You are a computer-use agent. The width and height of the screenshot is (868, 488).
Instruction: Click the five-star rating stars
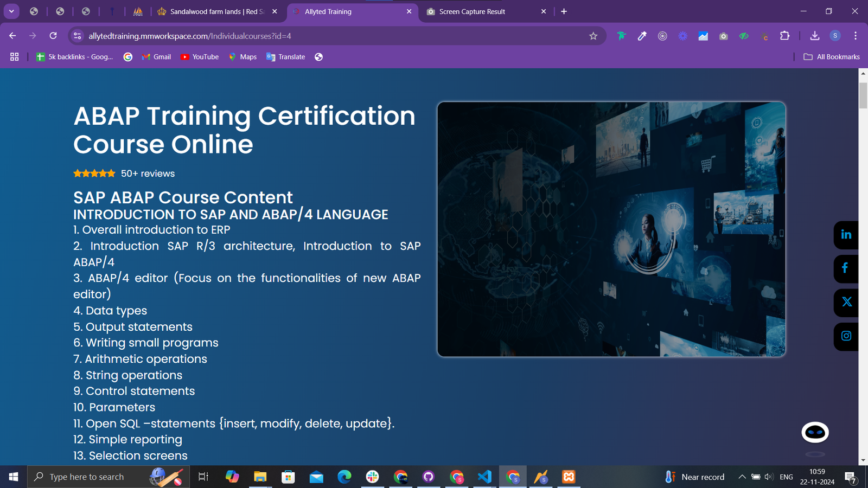[94, 174]
